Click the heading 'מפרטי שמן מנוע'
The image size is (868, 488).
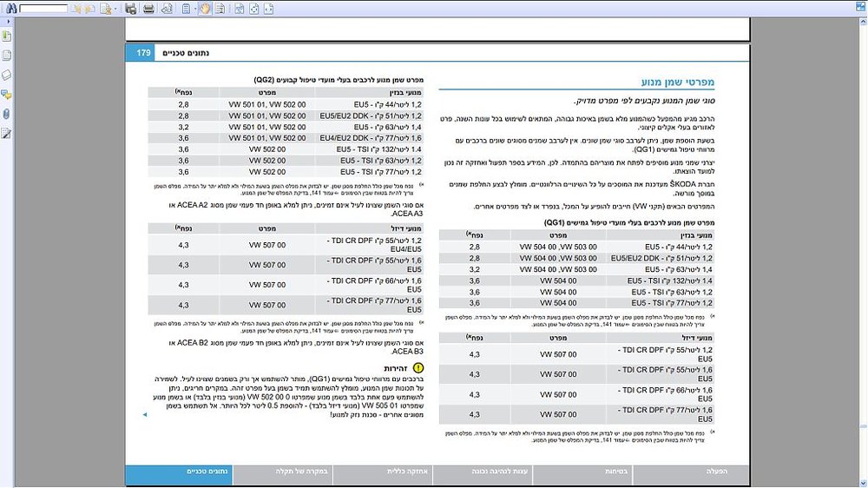coord(678,82)
